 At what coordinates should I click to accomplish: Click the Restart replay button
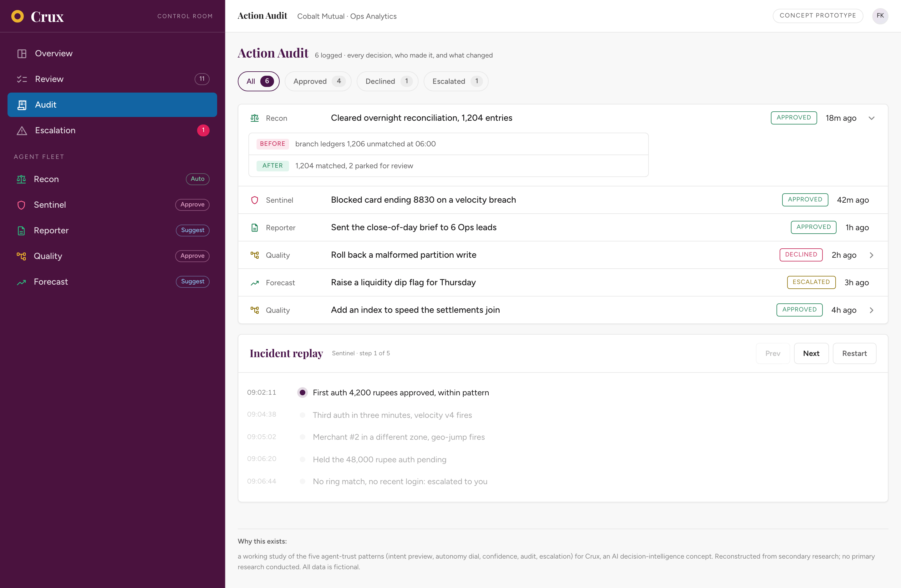point(854,353)
